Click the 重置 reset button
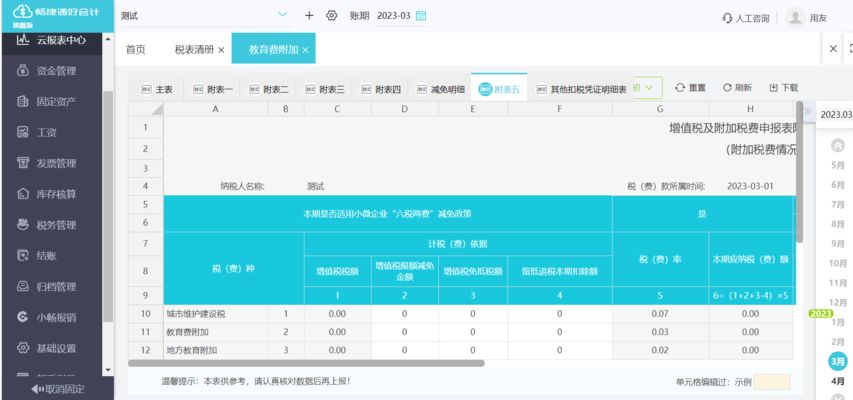 click(690, 88)
